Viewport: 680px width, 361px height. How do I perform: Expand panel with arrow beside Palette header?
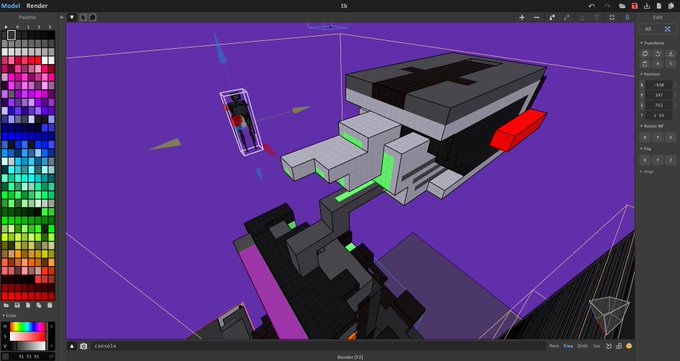click(x=62, y=17)
